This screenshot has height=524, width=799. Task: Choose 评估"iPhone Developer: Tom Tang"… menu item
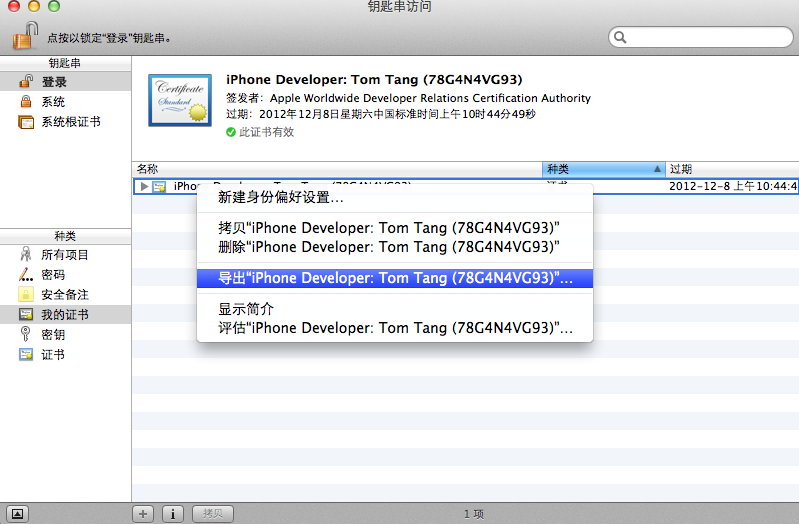click(x=394, y=328)
